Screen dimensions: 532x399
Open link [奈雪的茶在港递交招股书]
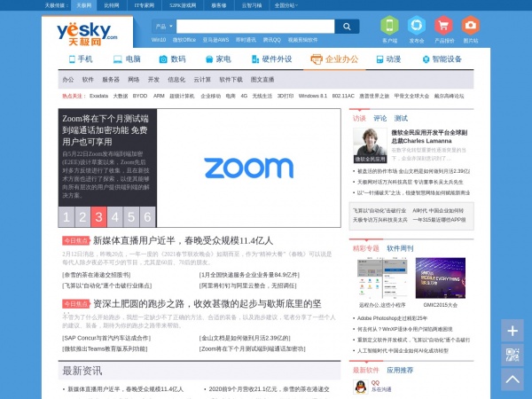point(97,275)
